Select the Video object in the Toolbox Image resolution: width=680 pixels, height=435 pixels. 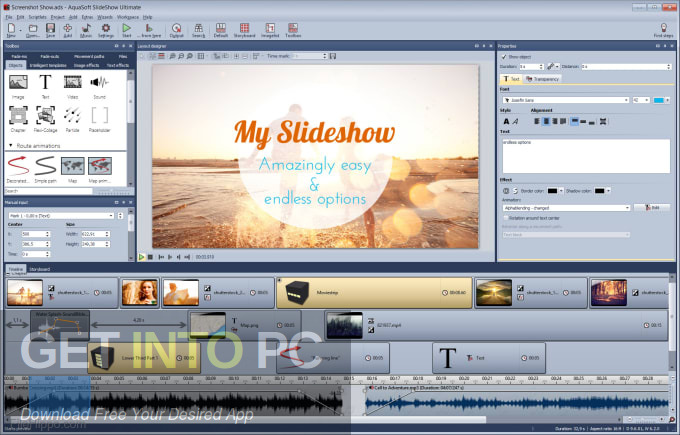72,86
